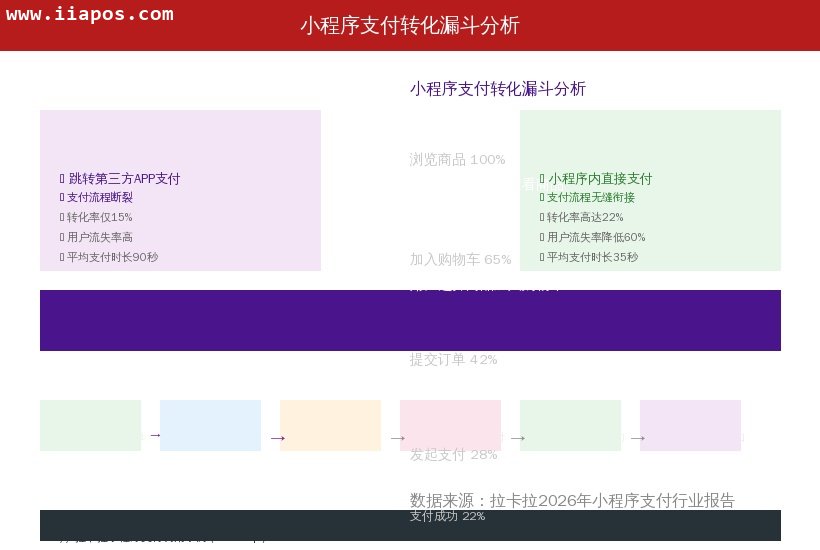Select the text 浏览商品 100%
820x550 pixels.
coord(457,159)
